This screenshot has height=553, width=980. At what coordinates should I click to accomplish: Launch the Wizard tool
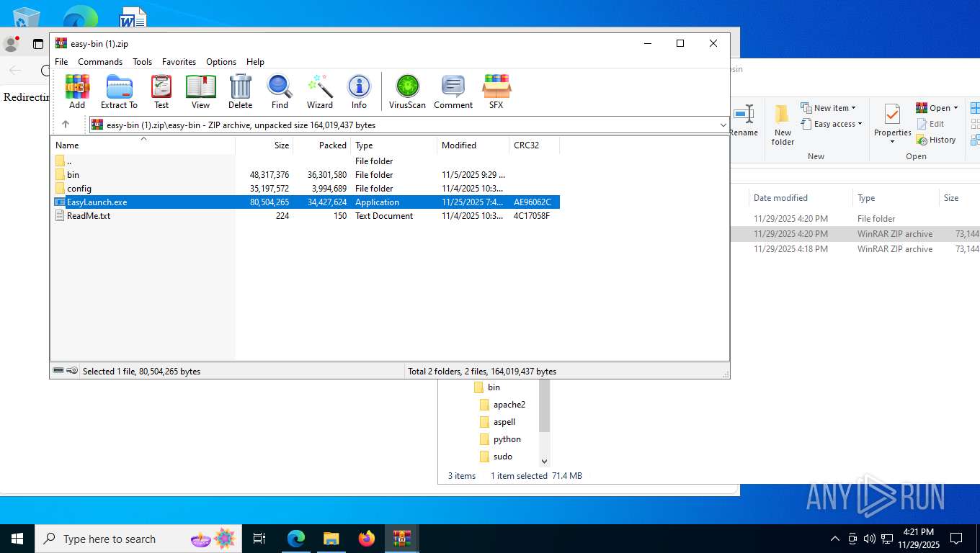(x=320, y=91)
